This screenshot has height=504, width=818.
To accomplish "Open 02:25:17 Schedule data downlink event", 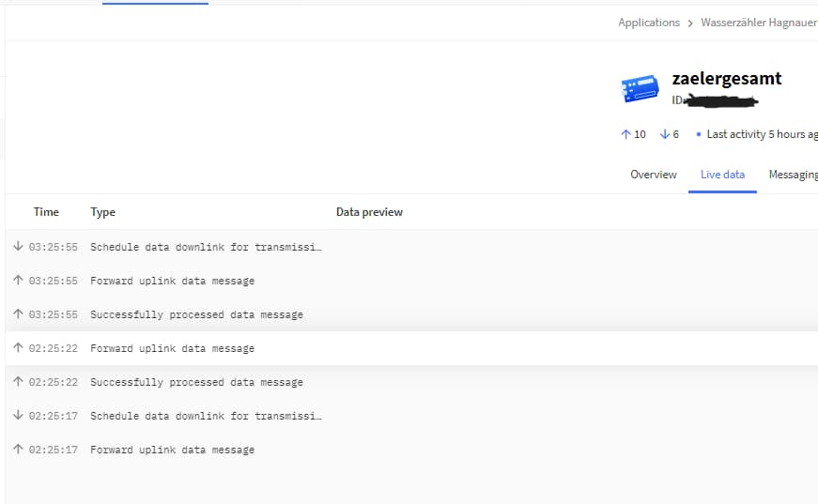I will pos(411,416).
